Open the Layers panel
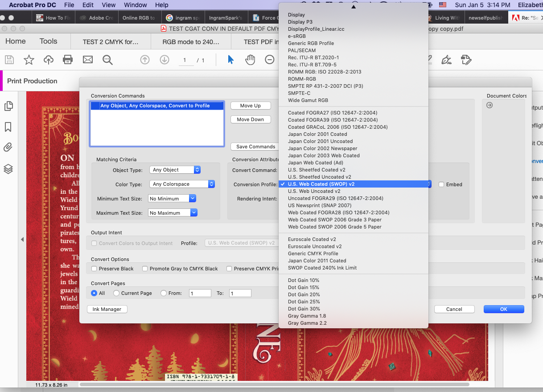The image size is (543, 392). tap(7, 169)
